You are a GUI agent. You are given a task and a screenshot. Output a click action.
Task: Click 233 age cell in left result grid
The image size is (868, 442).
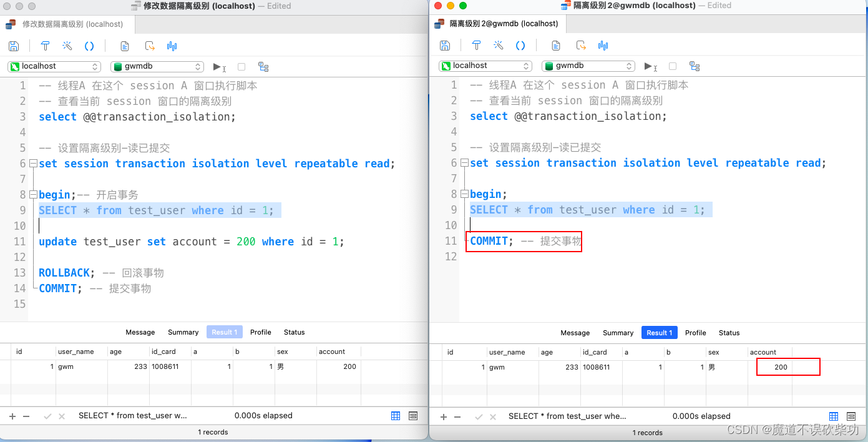tap(129, 366)
